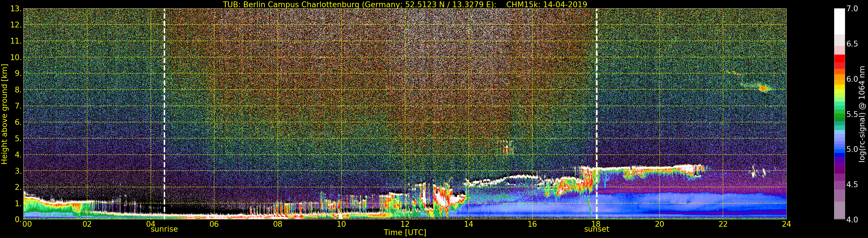Click the height axis tick label '8.'
The image size is (868, 238).
(x=18, y=90)
